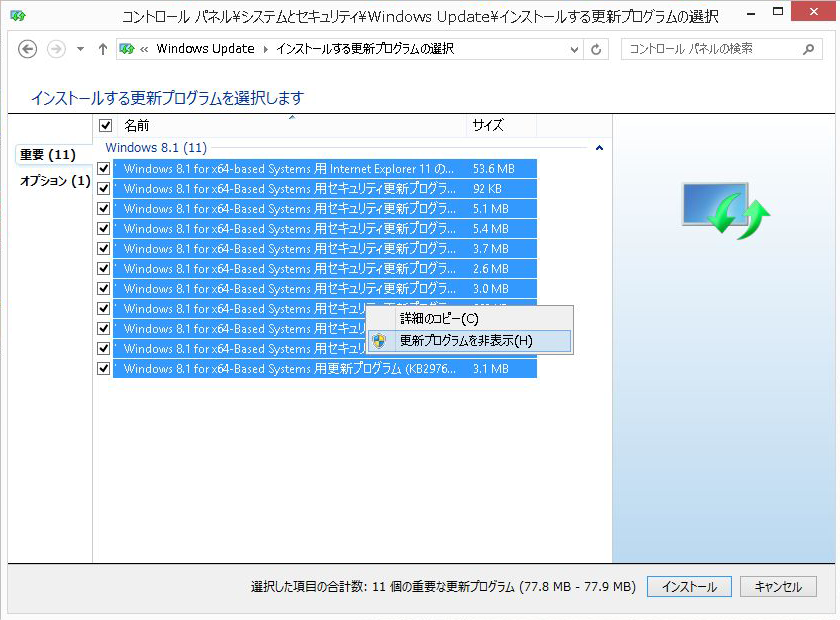Image resolution: width=840 pixels, height=620 pixels.
Task: Select the Internet Explorer 11 update row
Action: point(325,169)
